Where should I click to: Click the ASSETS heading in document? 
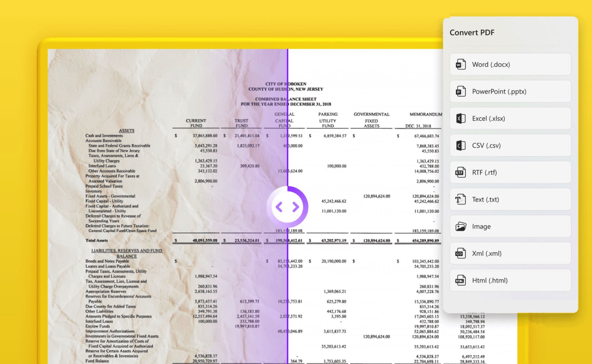pos(127,131)
